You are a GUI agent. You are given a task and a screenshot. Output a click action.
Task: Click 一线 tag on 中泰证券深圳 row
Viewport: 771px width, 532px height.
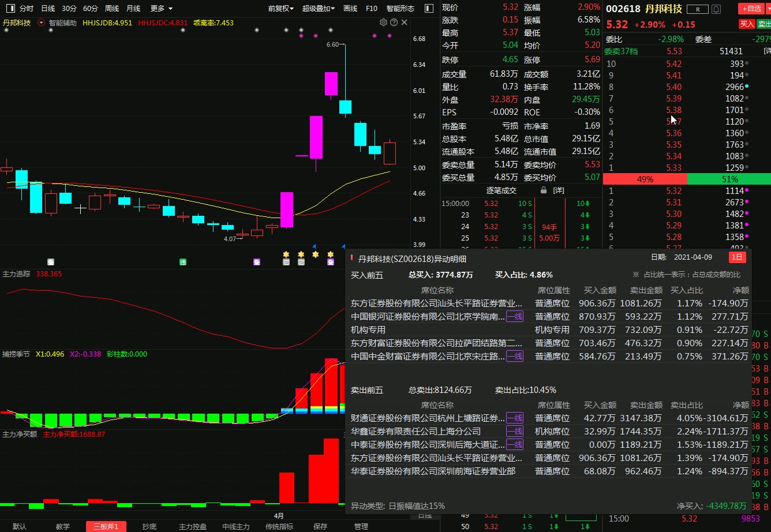515,444
